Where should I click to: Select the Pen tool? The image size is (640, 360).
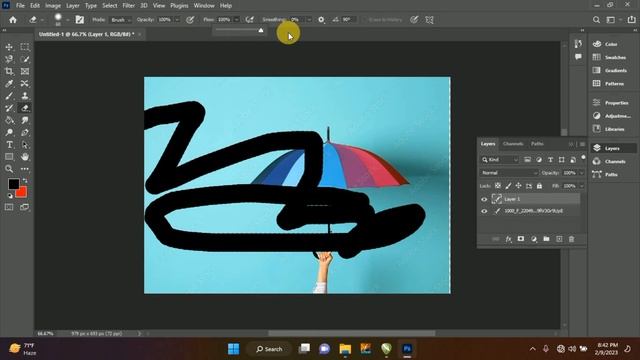click(25, 133)
